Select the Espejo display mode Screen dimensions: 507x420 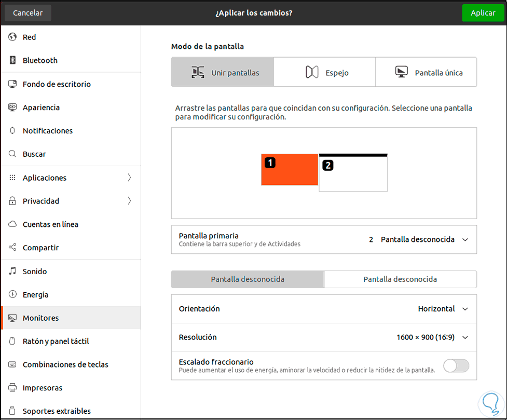[x=324, y=73]
